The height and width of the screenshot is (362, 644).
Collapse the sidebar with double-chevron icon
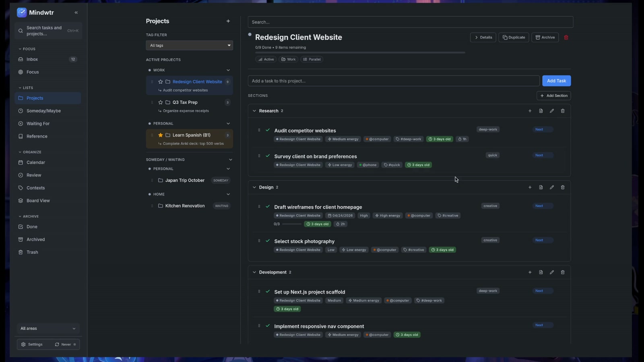76,12
